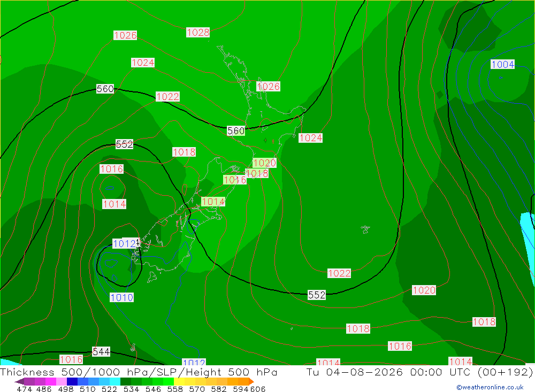Image resolution: width=535 pixels, height=392 pixels.
Task: Click the orange arrow at legend's right end
Action: [x=251, y=381]
